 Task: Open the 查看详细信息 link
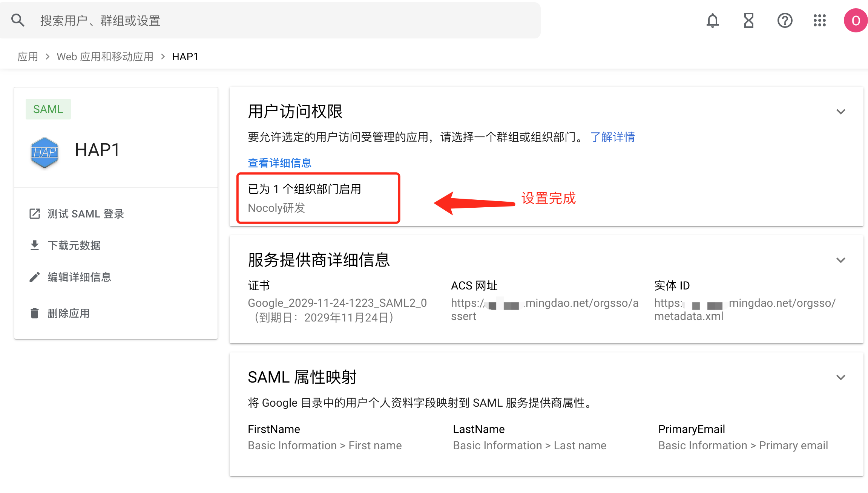coord(279,163)
